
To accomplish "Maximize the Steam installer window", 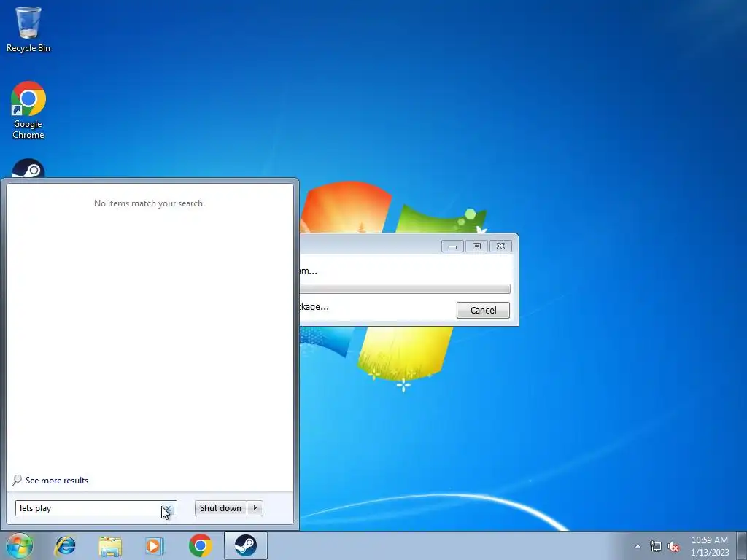I will pos(476,246).
